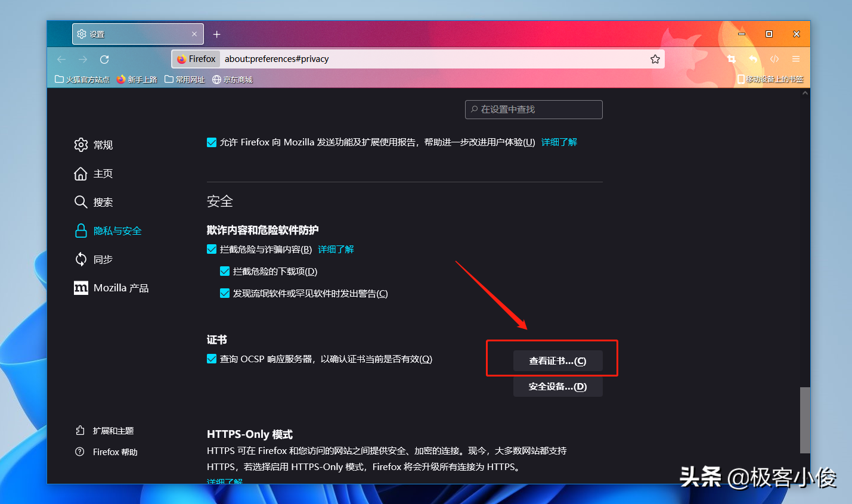Open 安全设备 settings
The height and width of the screenshot is (504, 852).
[x=557, y=386]
